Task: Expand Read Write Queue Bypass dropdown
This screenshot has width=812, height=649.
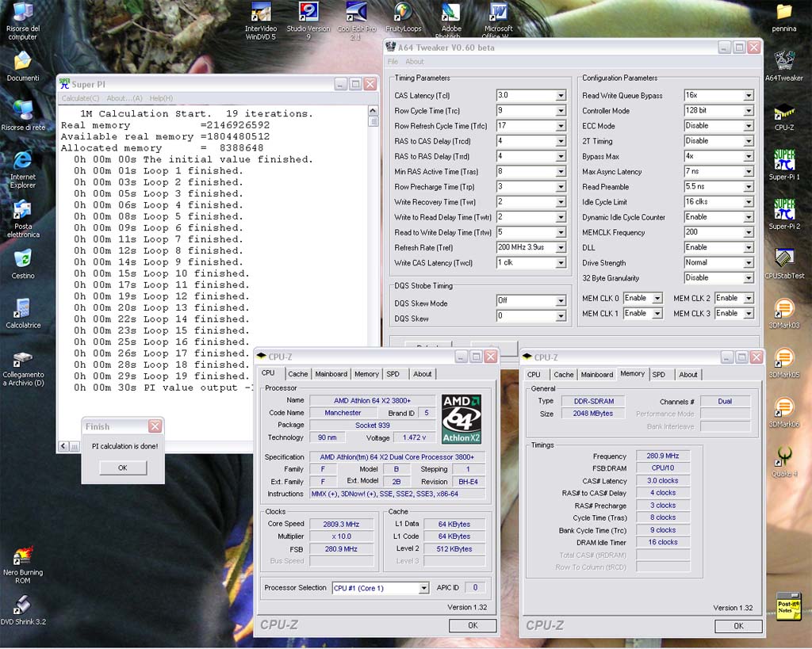Action: (x=749, y=96)
